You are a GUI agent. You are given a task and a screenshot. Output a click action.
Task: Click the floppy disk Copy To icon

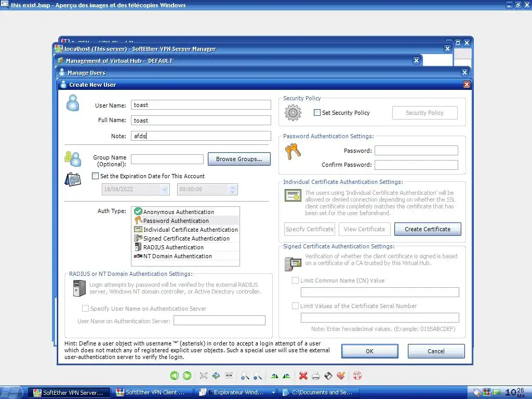(x=328, y=376)
